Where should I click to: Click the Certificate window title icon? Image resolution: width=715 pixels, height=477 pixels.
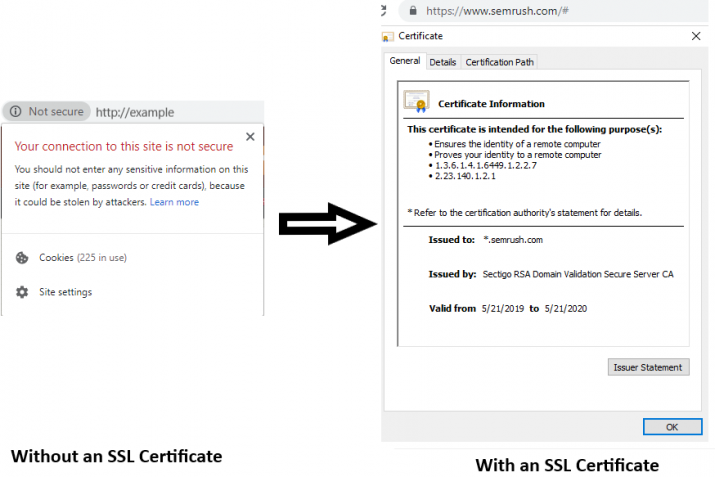[x=388, y=36]
